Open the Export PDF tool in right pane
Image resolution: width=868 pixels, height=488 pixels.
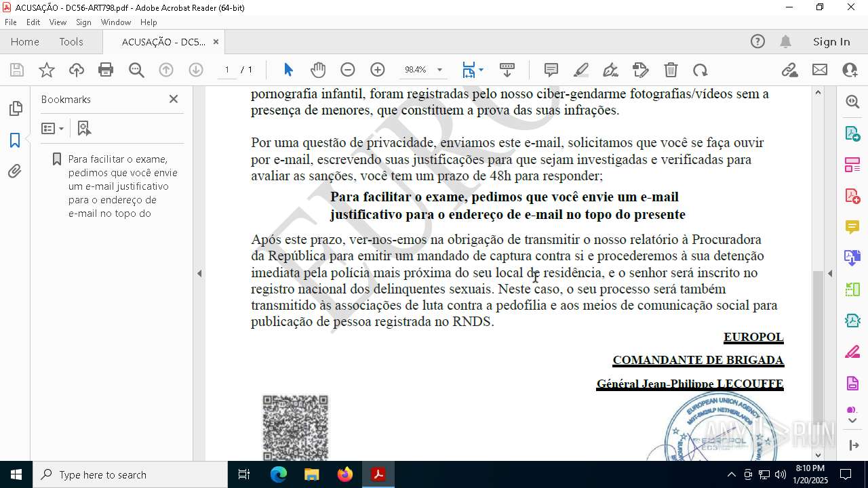(x=852, y=134)
